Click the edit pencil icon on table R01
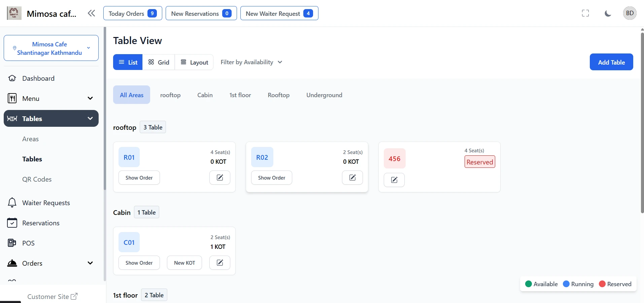The height and width of the screenshot is (303, 644). tap(219, 178)
